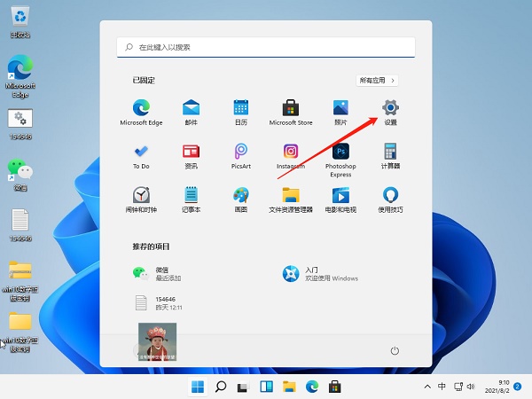532x399 pixels.
Task: Click the Start menu search box
Action: click(x=266, y=47)
